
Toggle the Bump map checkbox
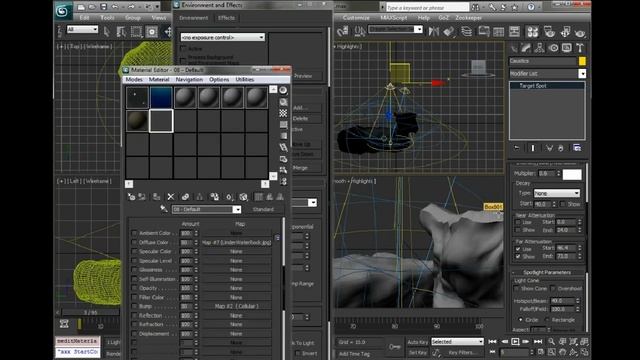click(134, 306)
